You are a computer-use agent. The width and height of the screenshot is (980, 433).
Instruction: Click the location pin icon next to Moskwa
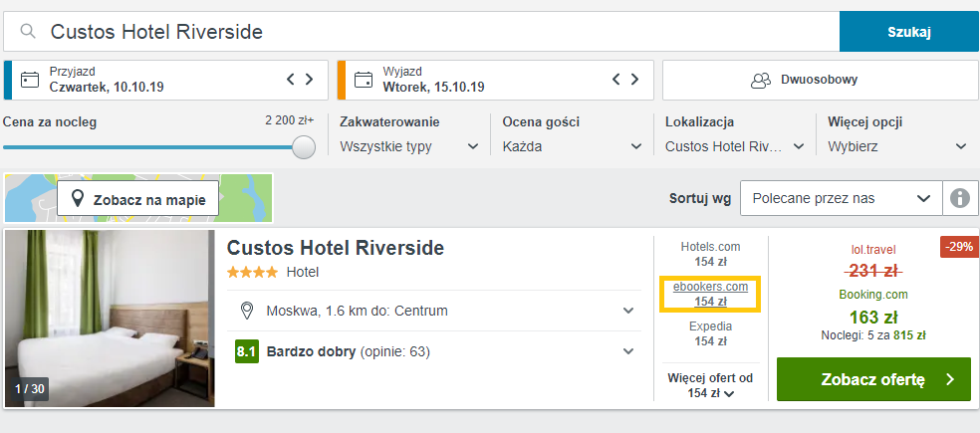247,311
